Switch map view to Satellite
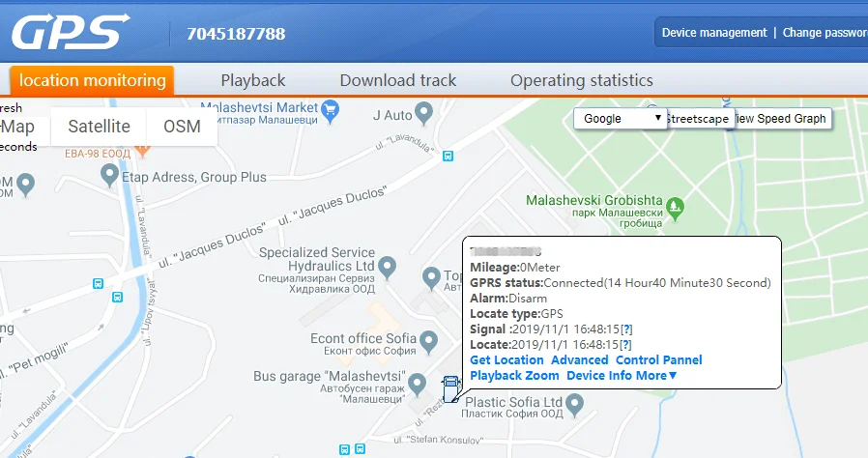The width and height of the screenshot is (868, 458). tap(100, 127)
